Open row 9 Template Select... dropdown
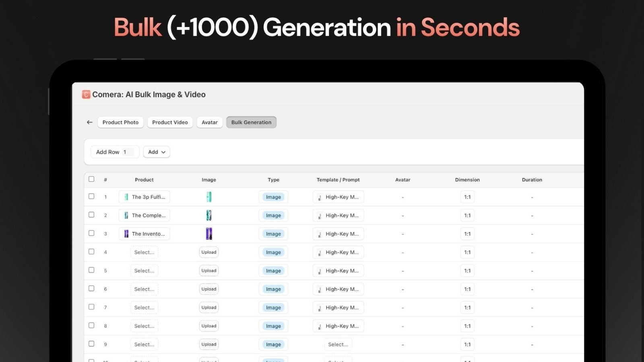Image resolution: width=644 pixels, height=362 pixels. pyautogui.click(x=338, y=344)
